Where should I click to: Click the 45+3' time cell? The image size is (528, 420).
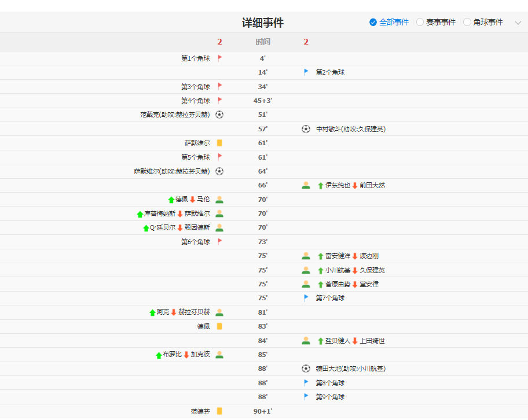pyautogui.click(x=263, y=101)
